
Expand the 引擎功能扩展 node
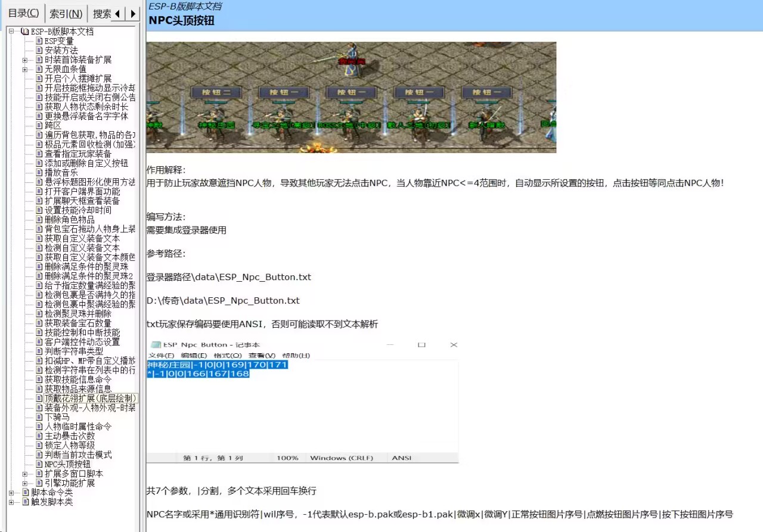[x=25, y=483]
